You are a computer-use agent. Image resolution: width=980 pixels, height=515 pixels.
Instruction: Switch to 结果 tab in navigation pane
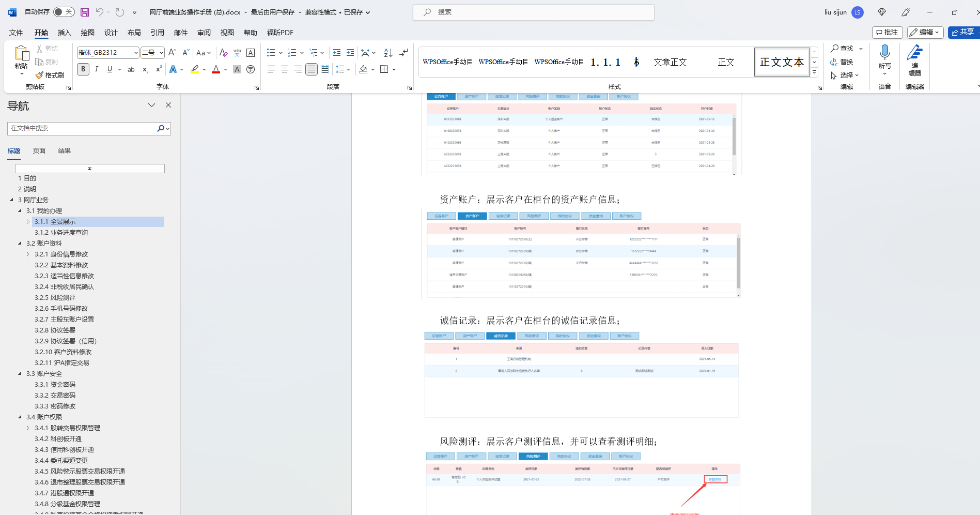65,151
